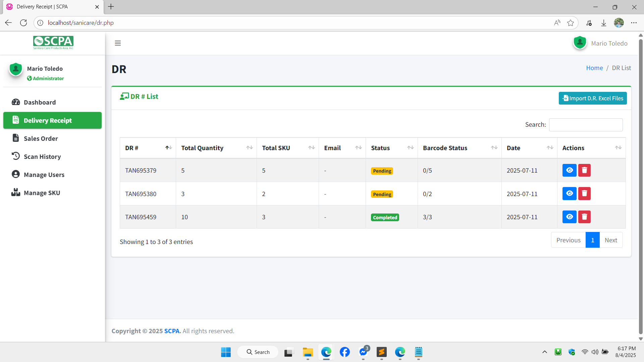Click the browser vertical scrollbar
Viewport: 644px width, 362px height.
641,188
